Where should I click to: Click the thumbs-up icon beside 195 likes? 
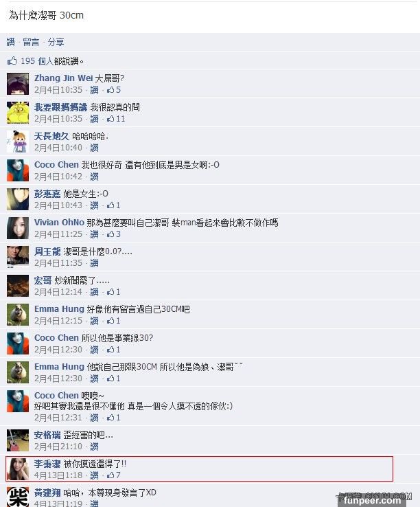pos(12,60)
